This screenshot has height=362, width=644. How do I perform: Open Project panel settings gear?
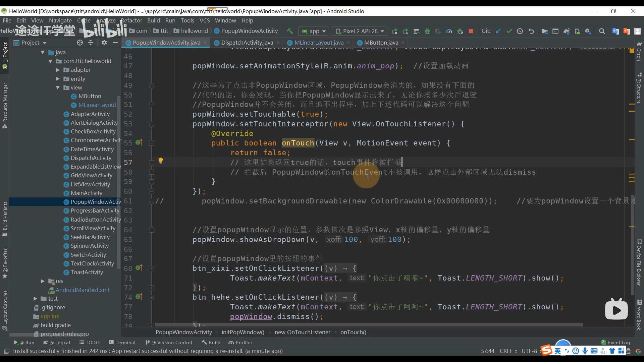click(104, 43)
